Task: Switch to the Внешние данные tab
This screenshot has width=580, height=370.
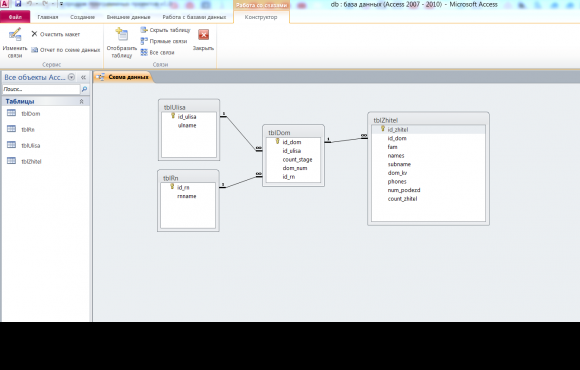Action: tap(128, 17)
